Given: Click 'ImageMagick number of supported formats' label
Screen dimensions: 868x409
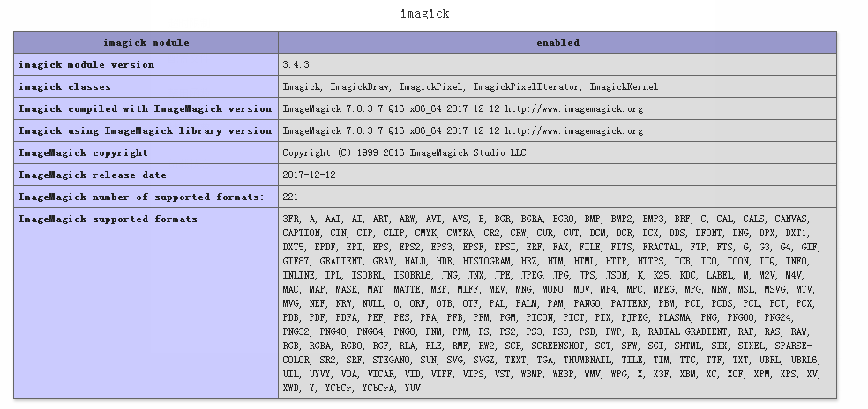Looking at the screenshot, I should [141, 197].
